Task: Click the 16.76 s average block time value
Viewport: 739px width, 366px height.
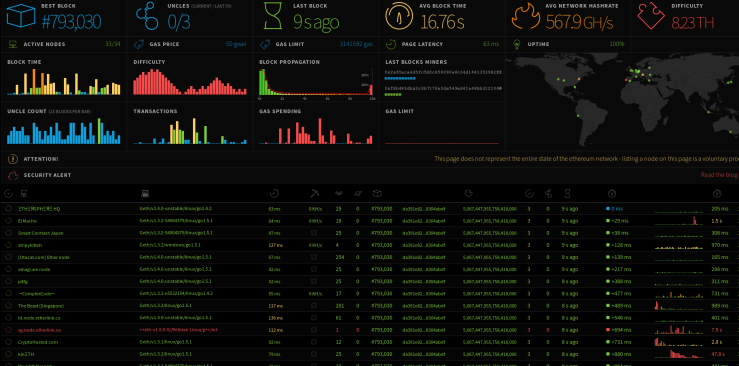Action: (x=443, y=22)
